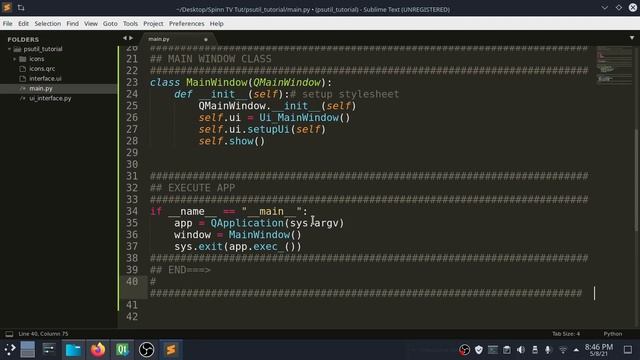Open the Project menu
The width and height of the screenshot is (640, 360).
[x=153, y=24]
